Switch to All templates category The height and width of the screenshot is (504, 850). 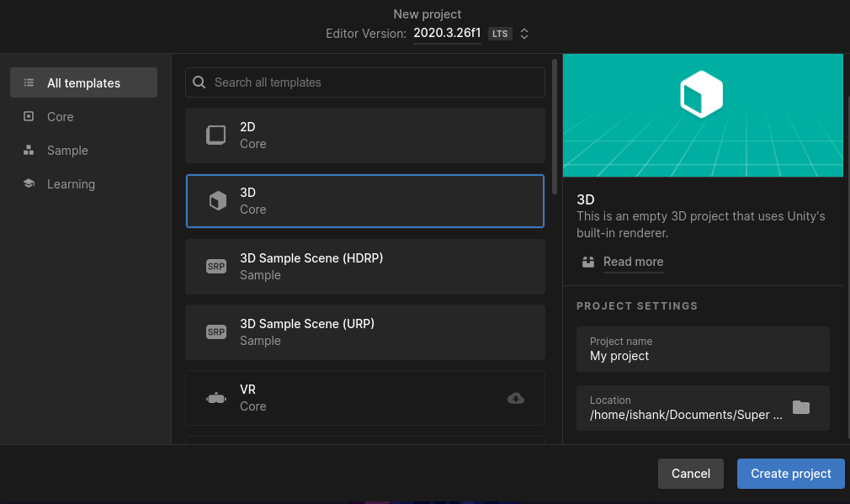click(x=83, y=82)
